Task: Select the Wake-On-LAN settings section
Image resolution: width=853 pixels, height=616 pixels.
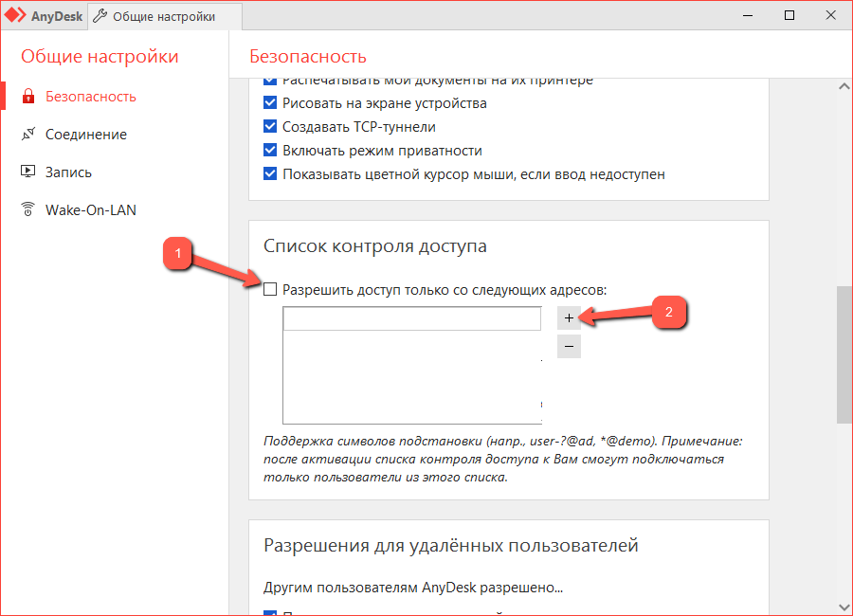Action: [90, 210]
